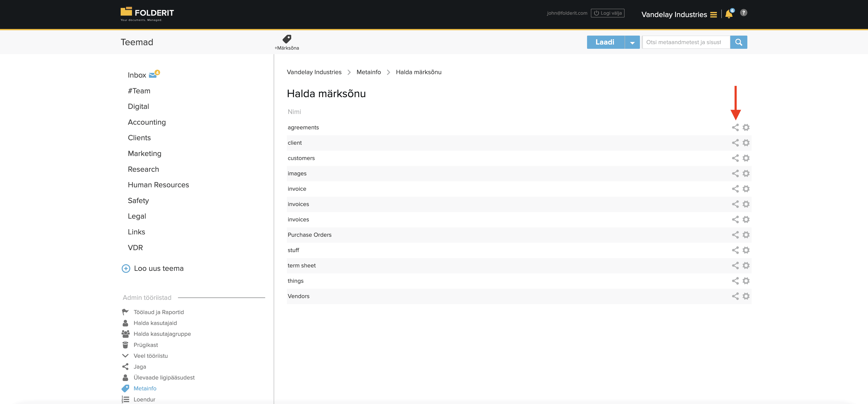
Task: Click the Nimi column header
Action: pyautogui.click(x=294, y=112)
